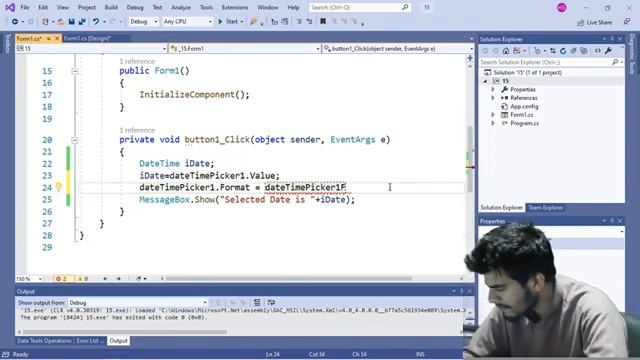Click the Live Share icon

[x=581, y=22]
